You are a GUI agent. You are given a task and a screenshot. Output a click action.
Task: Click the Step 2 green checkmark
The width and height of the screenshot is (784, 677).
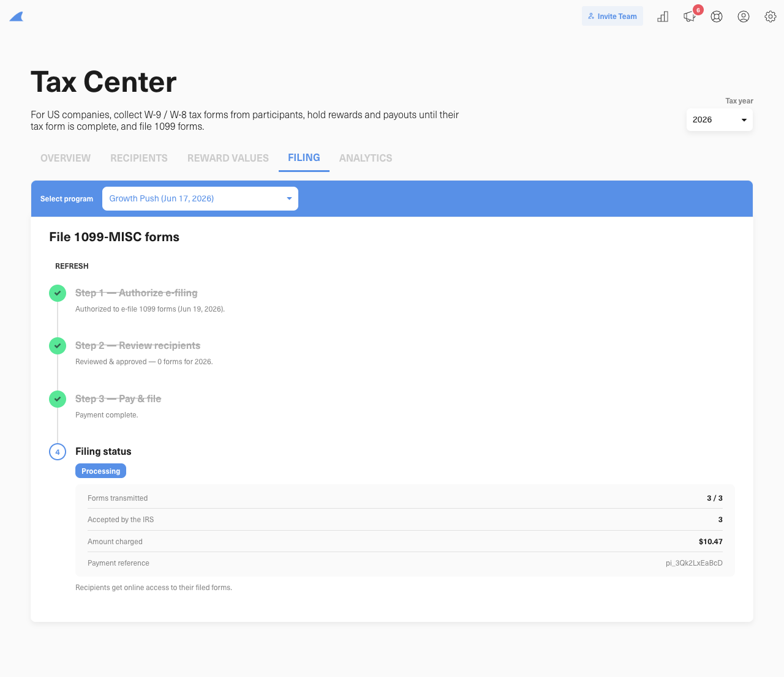click(x=58, y=346)
